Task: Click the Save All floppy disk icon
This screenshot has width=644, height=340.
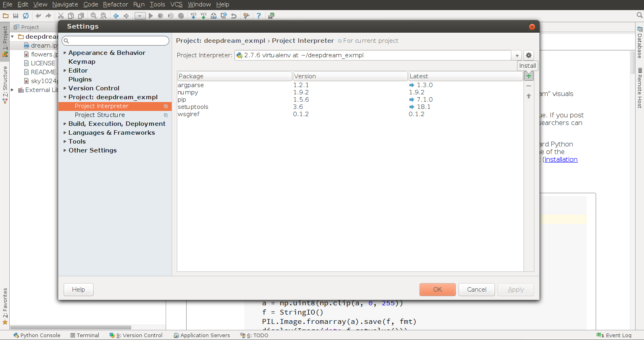Action: tap(16, 16)
